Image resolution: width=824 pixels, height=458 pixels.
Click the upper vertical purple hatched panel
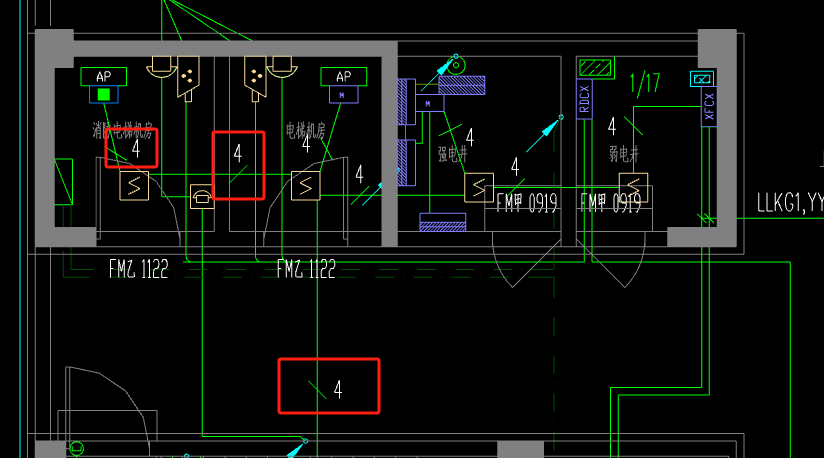coord(406,102)
